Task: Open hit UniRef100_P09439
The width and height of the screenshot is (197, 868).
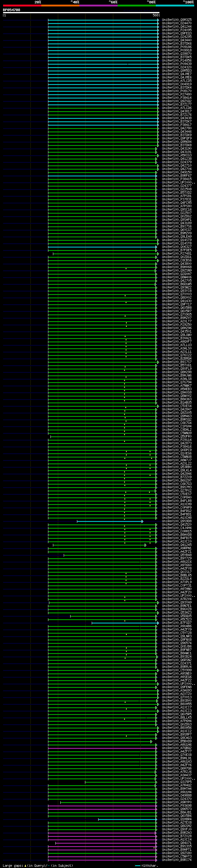Action: click(177, 64)
